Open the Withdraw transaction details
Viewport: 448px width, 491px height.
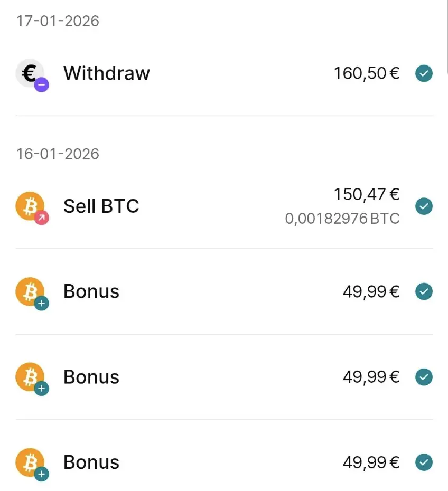107,73
